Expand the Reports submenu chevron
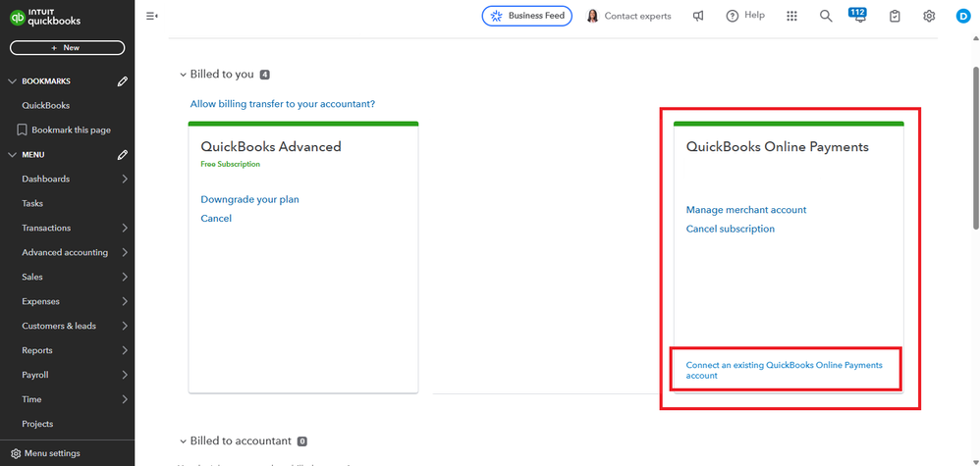Image resolution: width=980 pixels, height=466 pixels. click(125, 350)
